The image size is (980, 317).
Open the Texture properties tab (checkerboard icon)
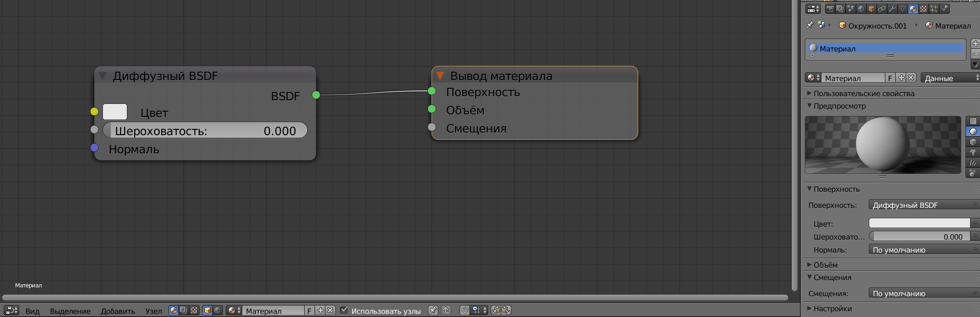click(x=923, y=9)
